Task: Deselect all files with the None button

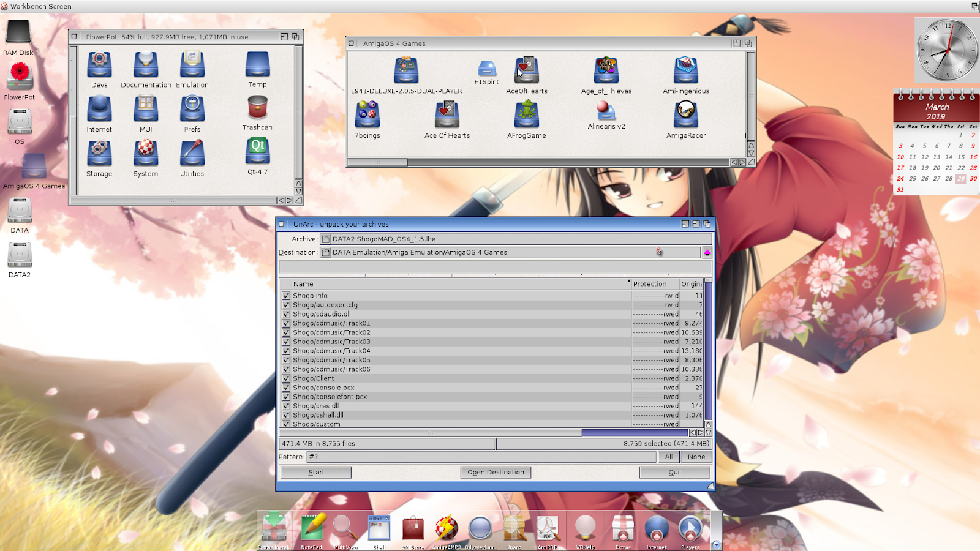Action: (696, 457)
